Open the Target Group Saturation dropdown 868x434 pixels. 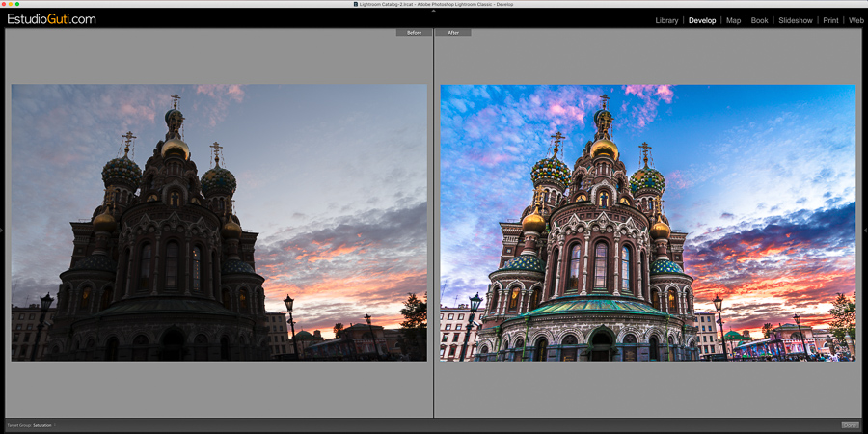point(43,425)
